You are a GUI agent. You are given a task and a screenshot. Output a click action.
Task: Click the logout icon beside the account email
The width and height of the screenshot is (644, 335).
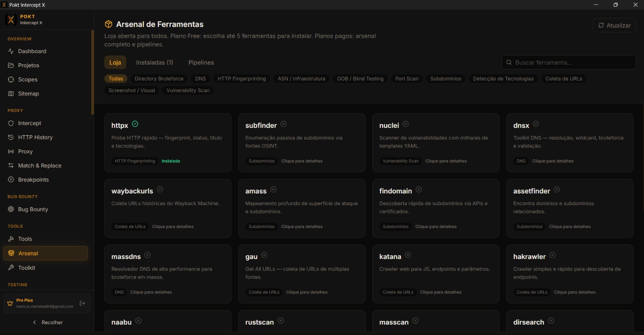83,303
